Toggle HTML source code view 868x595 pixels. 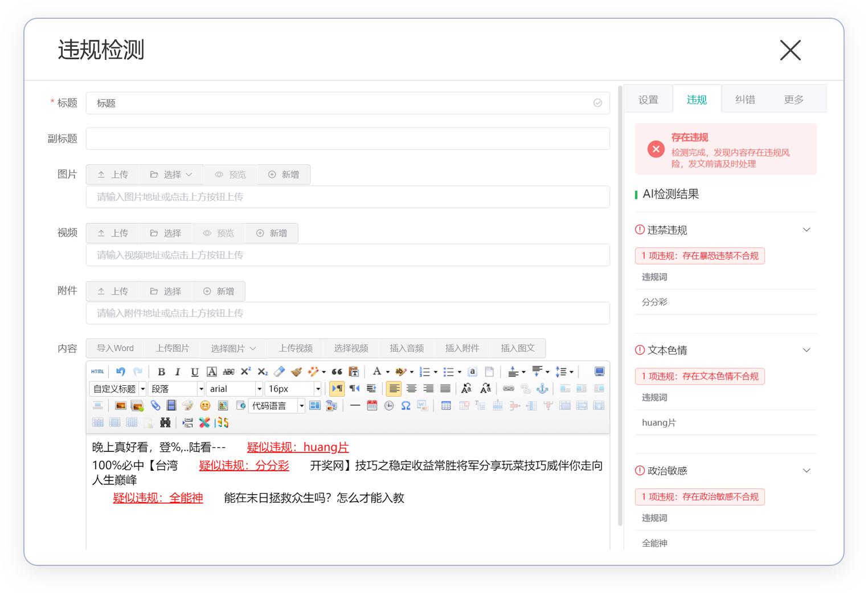(97, 371)
